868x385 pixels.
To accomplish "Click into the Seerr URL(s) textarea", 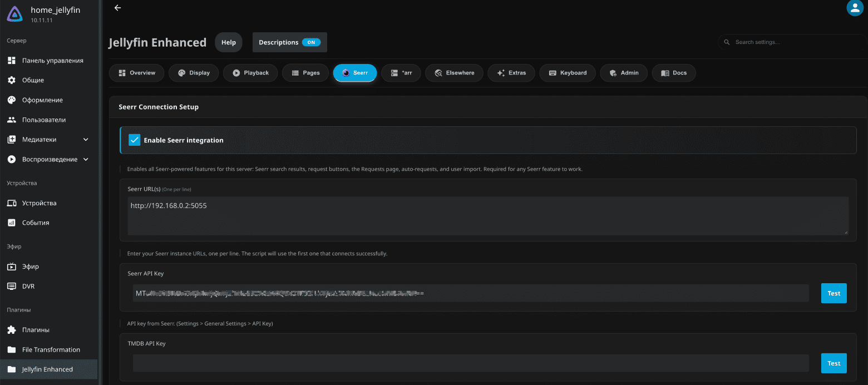I will (488, 216).
